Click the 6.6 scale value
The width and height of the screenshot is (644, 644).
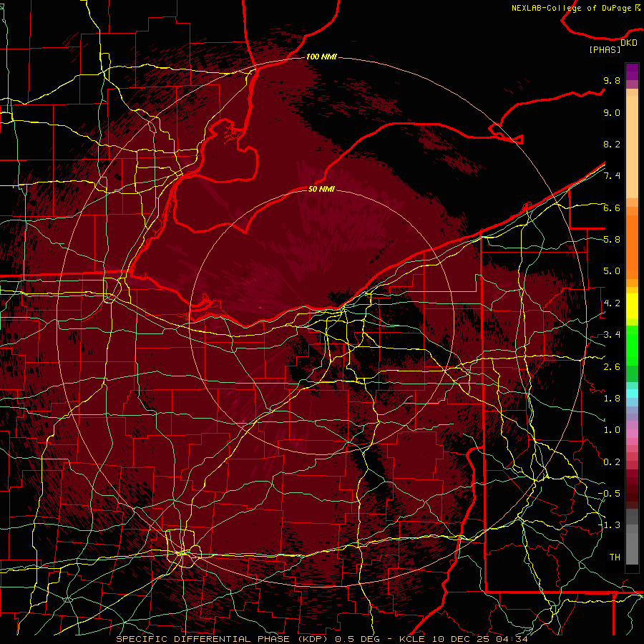612,208
